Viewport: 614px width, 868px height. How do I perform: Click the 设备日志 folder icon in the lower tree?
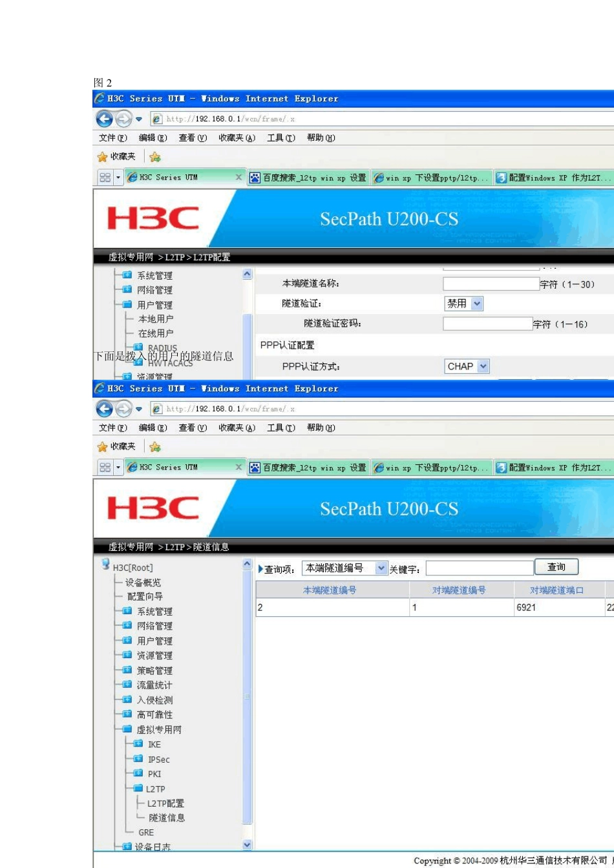pos(127,847)
